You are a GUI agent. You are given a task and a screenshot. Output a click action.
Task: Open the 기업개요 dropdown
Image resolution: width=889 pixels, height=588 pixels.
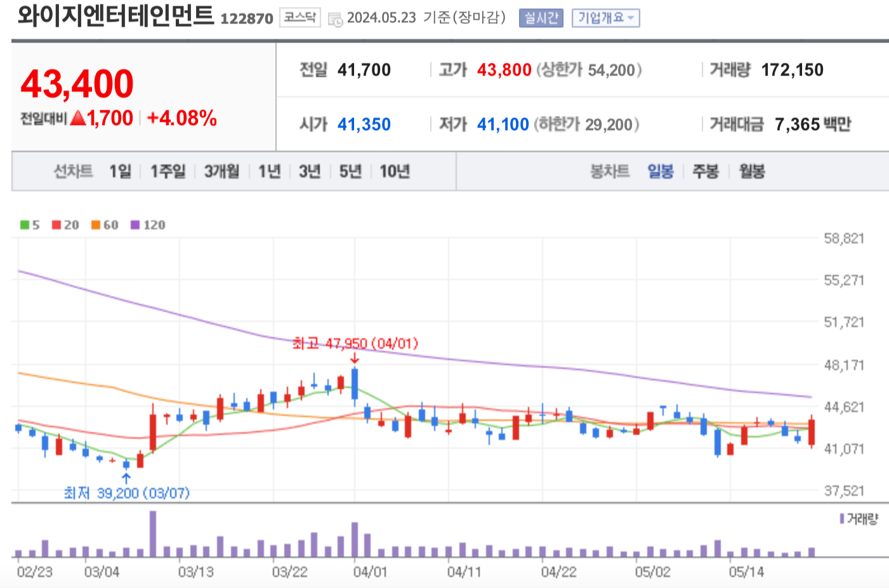click(x=605, y=18)
